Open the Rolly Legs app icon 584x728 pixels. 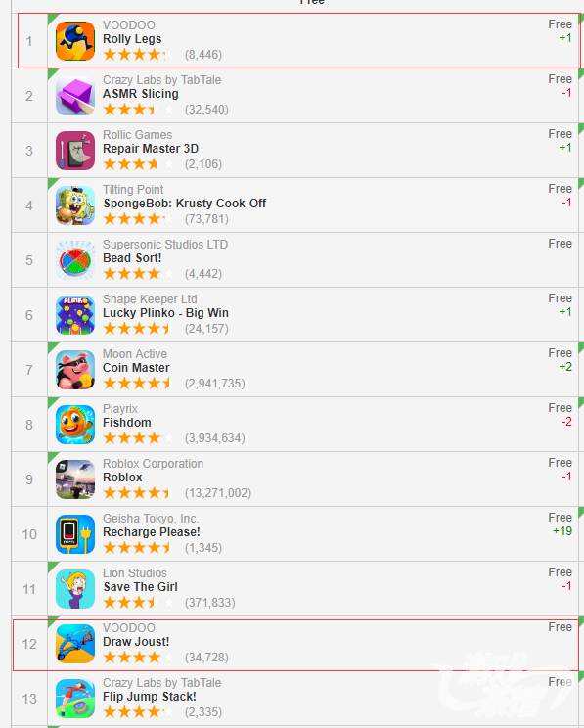[75, 41]
